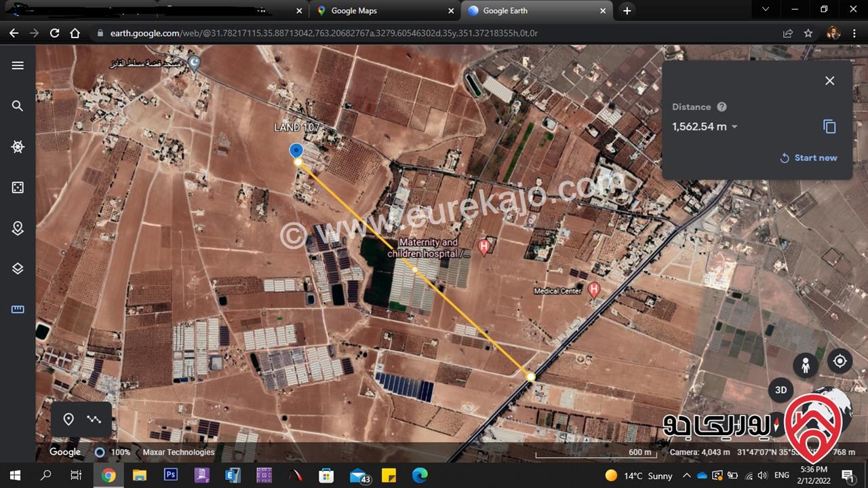
Task: Open Projects from the sidebar pin icon
Action: click(x=18, y=229)
